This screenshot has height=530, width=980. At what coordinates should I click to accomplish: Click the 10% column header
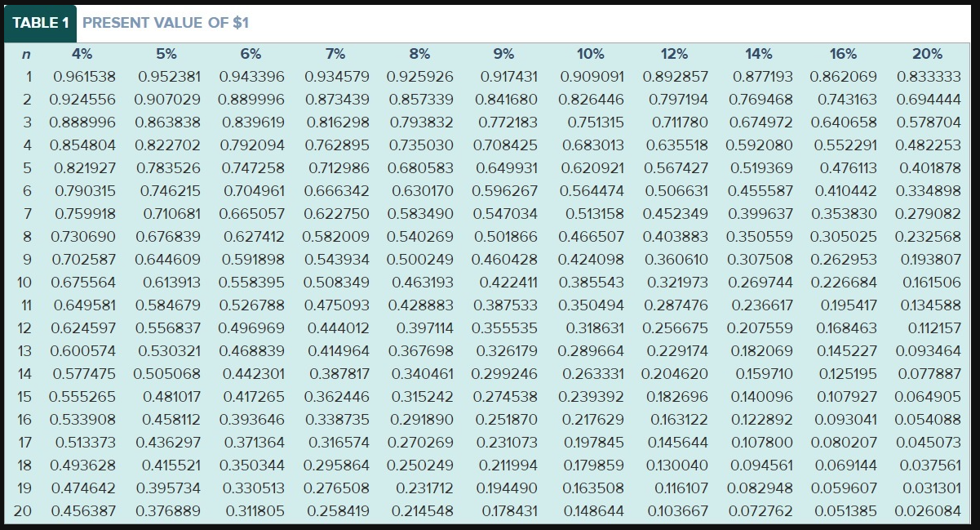point(591,54)
